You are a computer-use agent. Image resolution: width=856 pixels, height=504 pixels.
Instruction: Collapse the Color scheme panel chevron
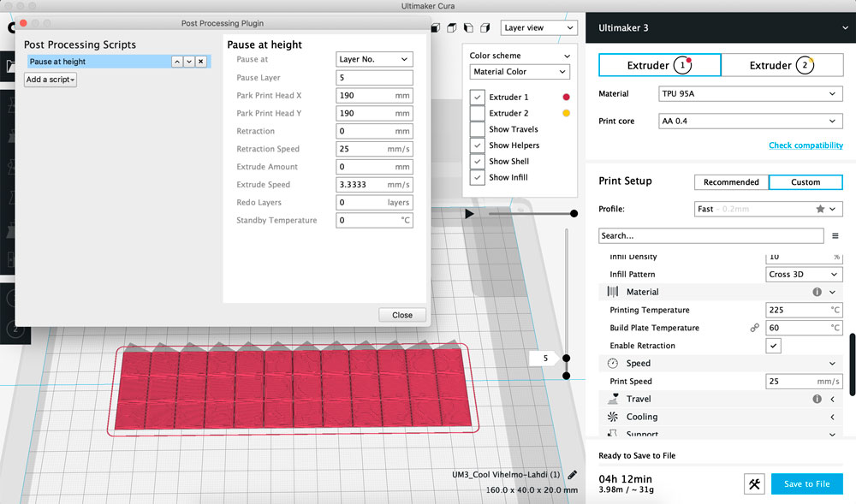(567, 56)
